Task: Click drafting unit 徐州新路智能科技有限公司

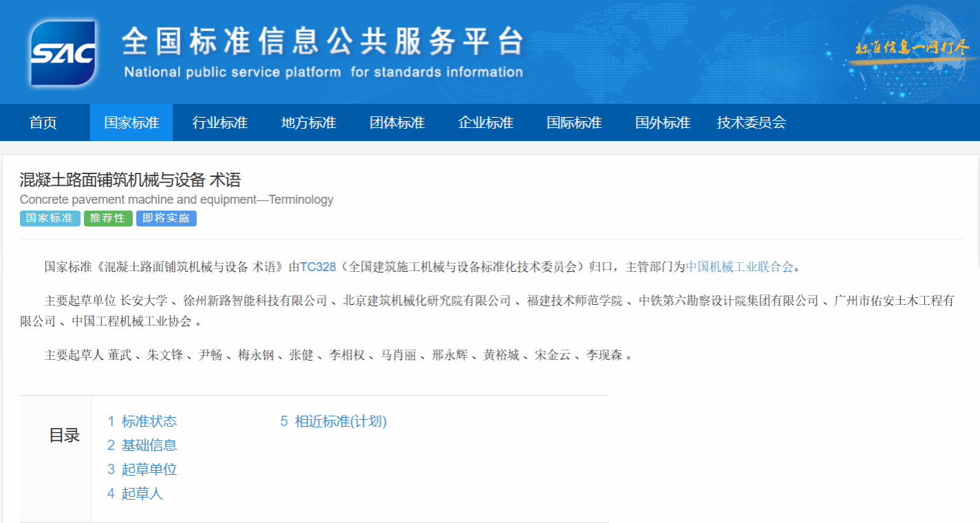Action: pos(255,301)
